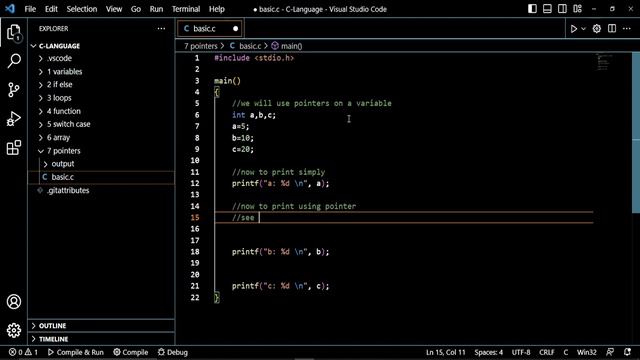Expand the 5 switch case folder

[101, 124]
